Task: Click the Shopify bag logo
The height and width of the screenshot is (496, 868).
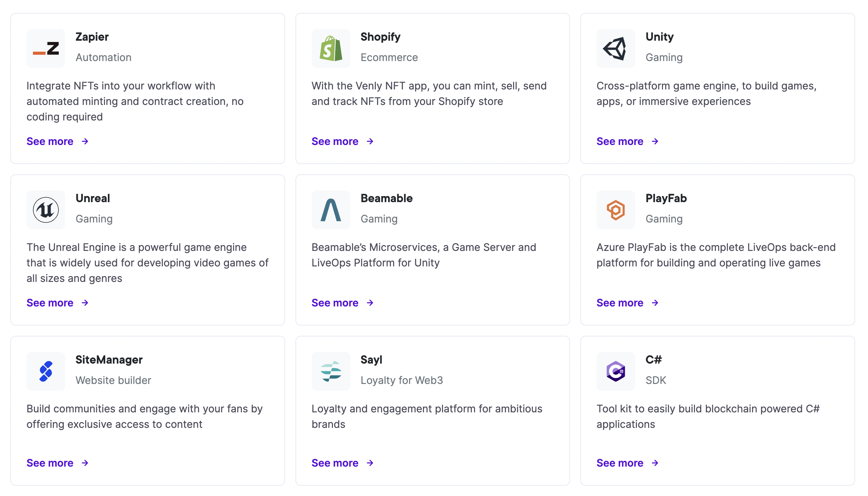Action: pyautogui.click(x=331, y=48)
